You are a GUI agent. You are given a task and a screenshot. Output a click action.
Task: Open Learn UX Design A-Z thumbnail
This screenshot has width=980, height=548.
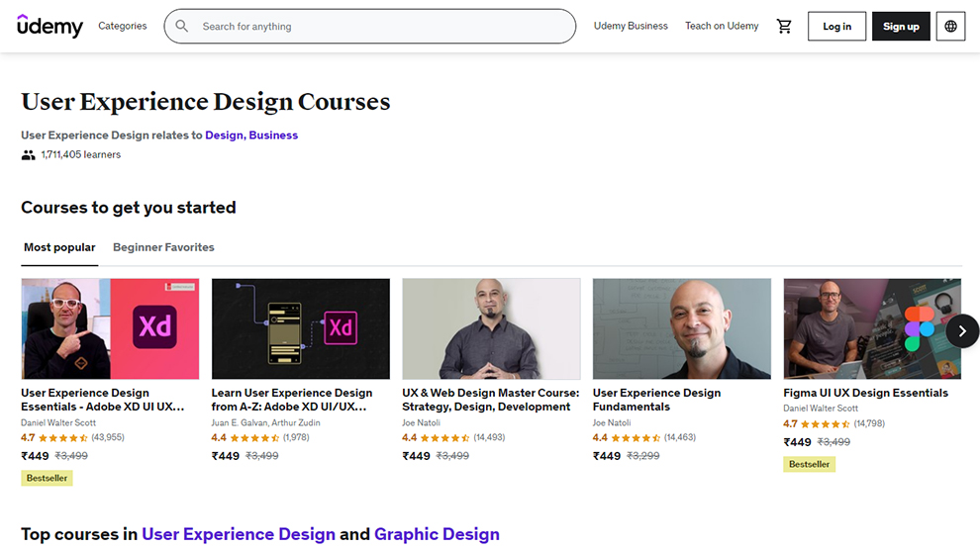[301, 328]
